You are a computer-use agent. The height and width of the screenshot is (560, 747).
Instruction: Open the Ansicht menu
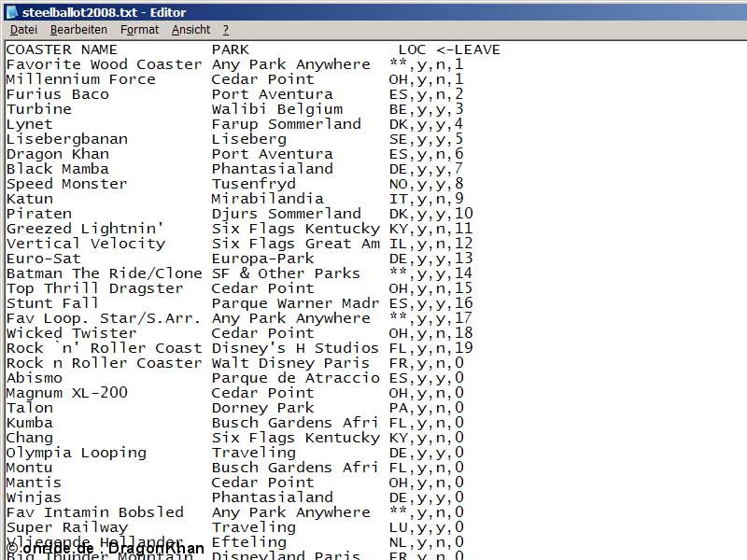coord(191,30)
